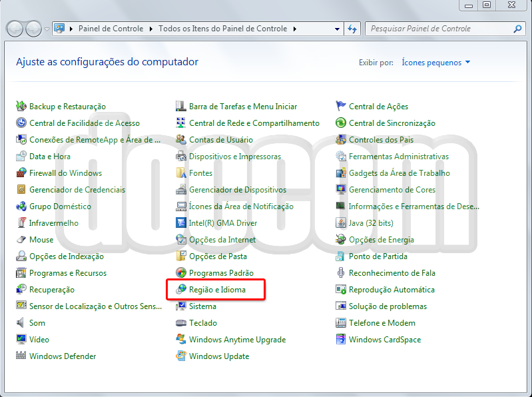
Task: Open the Windows Update icon
Action: [181, 356]
